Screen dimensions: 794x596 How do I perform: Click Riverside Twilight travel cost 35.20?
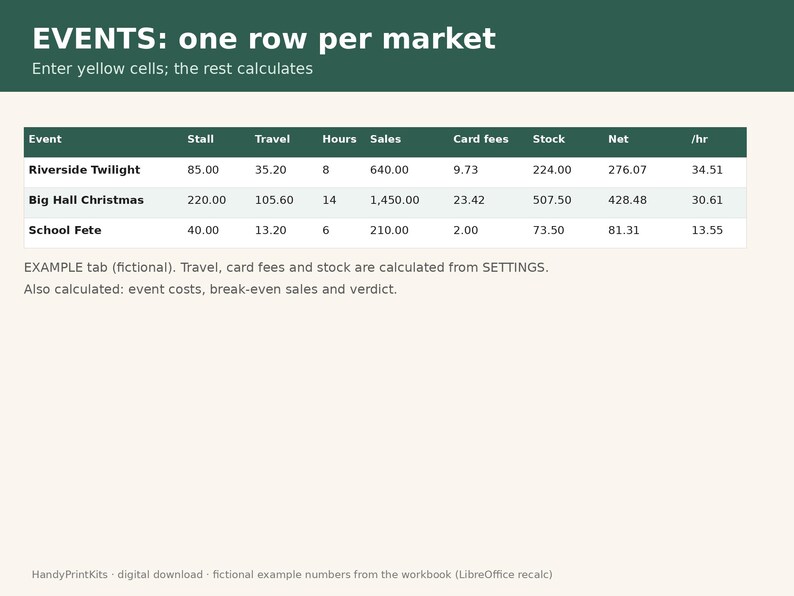[270, 170]
